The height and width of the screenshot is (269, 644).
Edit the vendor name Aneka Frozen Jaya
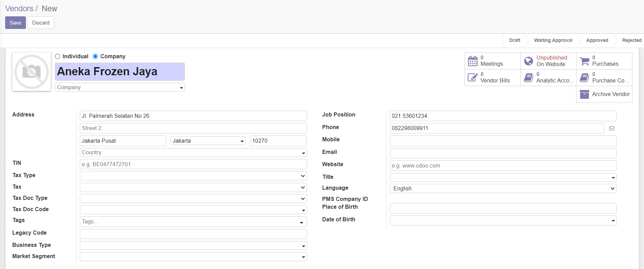(x=120, y=72)
